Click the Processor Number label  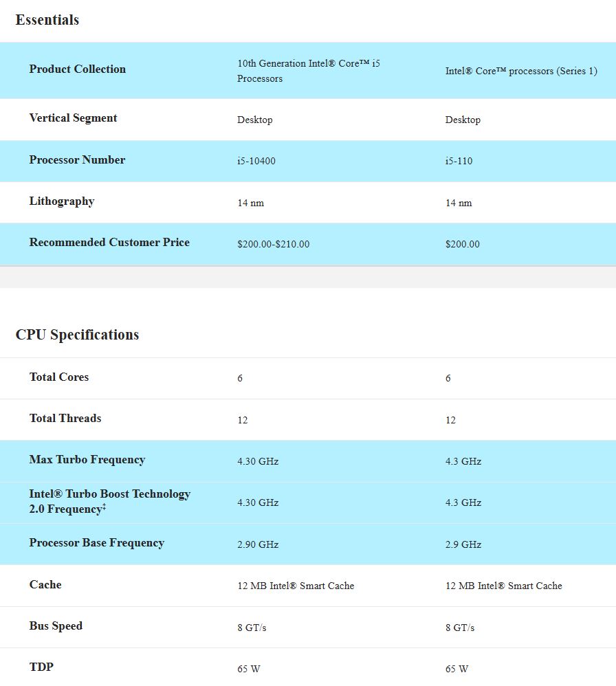coord(77,159)
